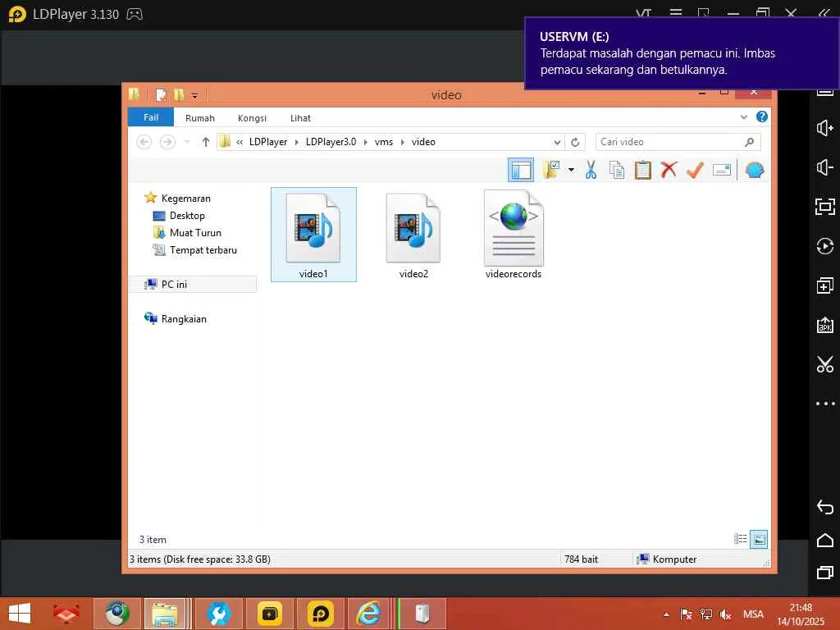Switch to the Rumah ribbon tab
Screen dimensions: 840x630
tap(200, 118)
